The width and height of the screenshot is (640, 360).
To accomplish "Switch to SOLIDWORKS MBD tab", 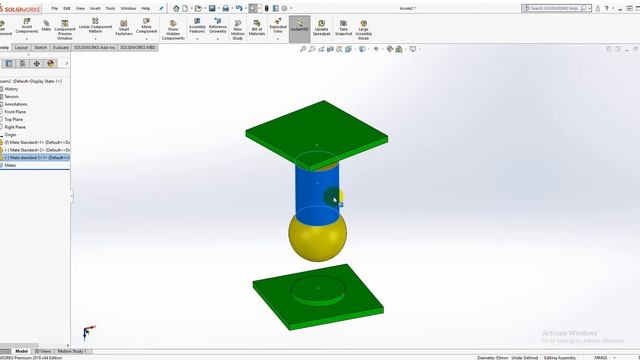I will [x=138, y=48].
